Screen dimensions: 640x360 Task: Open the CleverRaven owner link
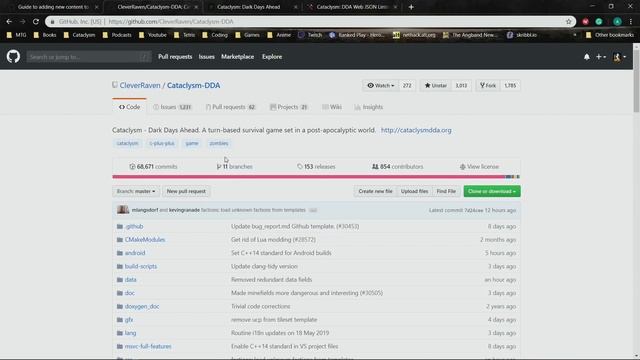[140, 85]
